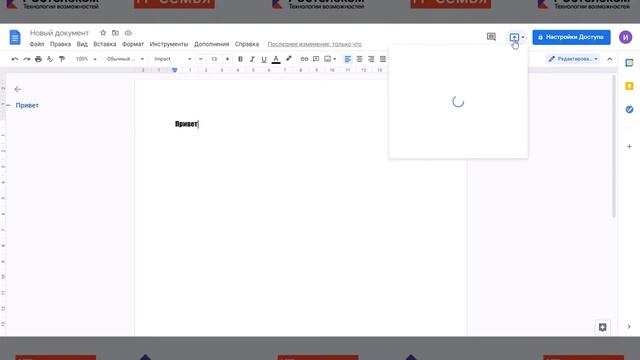
Task: Toggle italic formatting
Action: (252, 59)
